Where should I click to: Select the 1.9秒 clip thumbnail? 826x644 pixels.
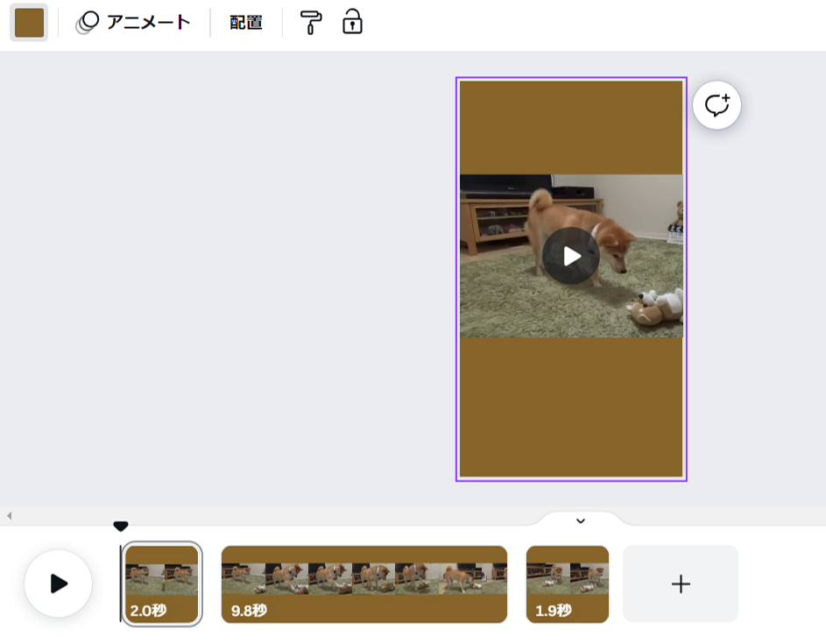click(567, 584)
